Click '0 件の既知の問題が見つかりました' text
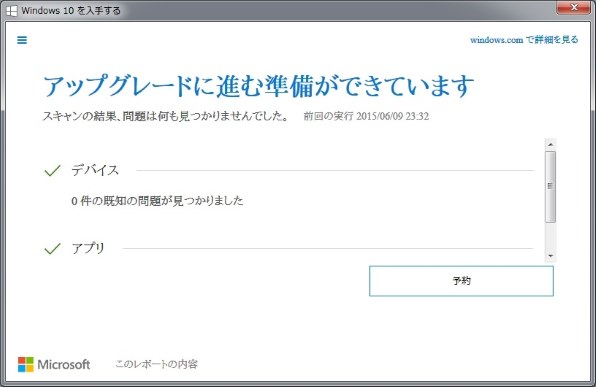Image resolution: width=596 pixels, height=387 pixels. (x=157, y=200)
